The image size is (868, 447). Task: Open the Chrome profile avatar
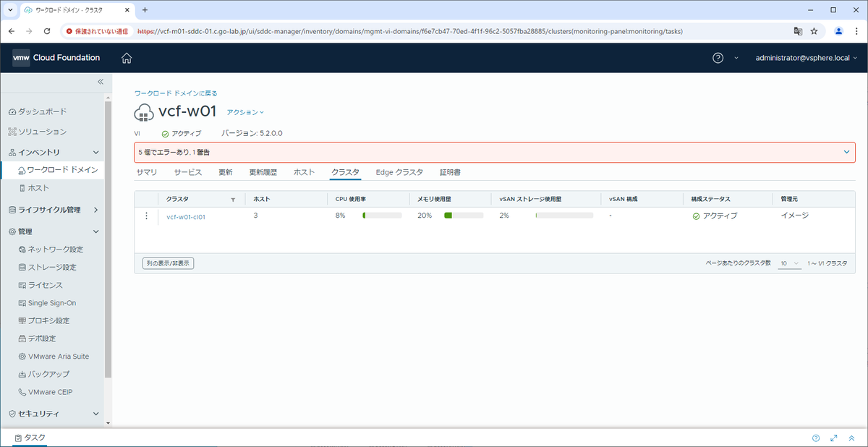click(838, 31)
